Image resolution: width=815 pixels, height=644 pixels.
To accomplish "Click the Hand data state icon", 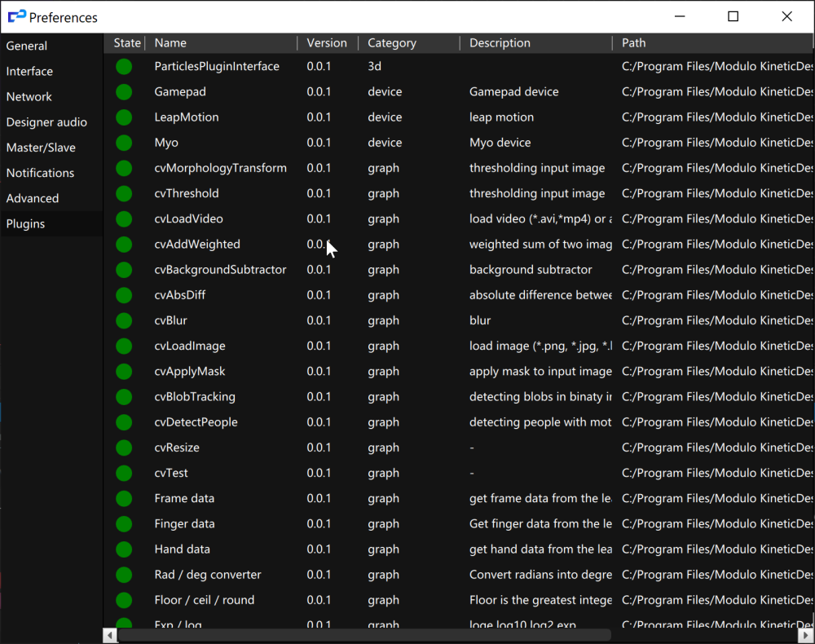I will pyautogui.click(x=124, y=549).
